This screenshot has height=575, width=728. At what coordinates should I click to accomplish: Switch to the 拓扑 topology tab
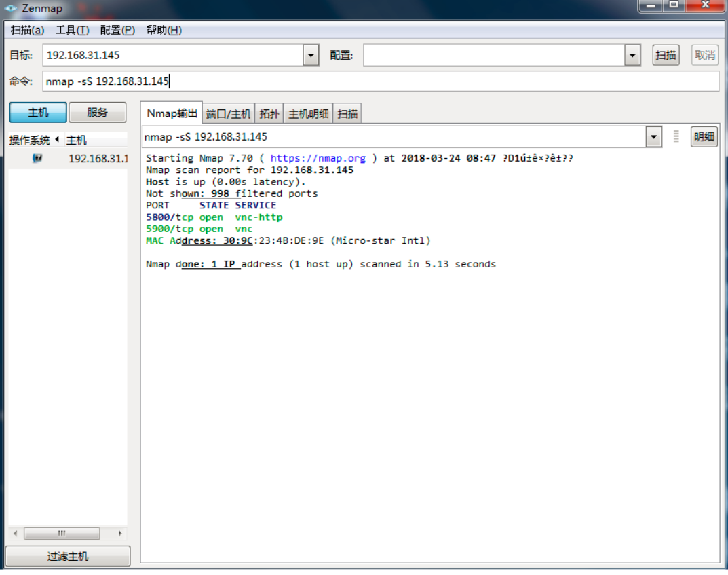coord(269,114)
